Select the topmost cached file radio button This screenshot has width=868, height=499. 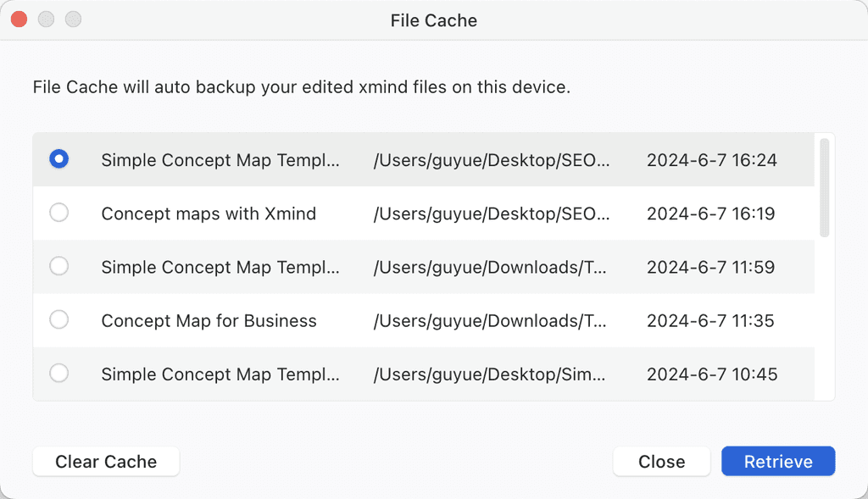click(x=58, y=158)
